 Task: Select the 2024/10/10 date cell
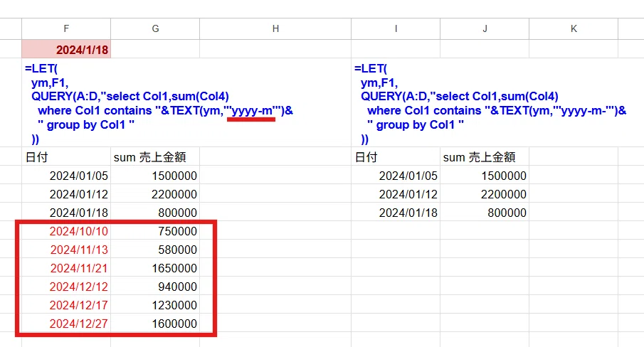point(66,231)
